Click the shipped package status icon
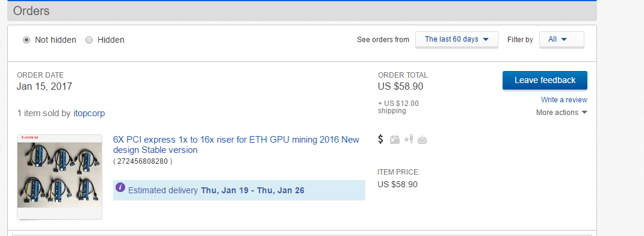Viewport: 644px width, 236px height. [395, 140]
